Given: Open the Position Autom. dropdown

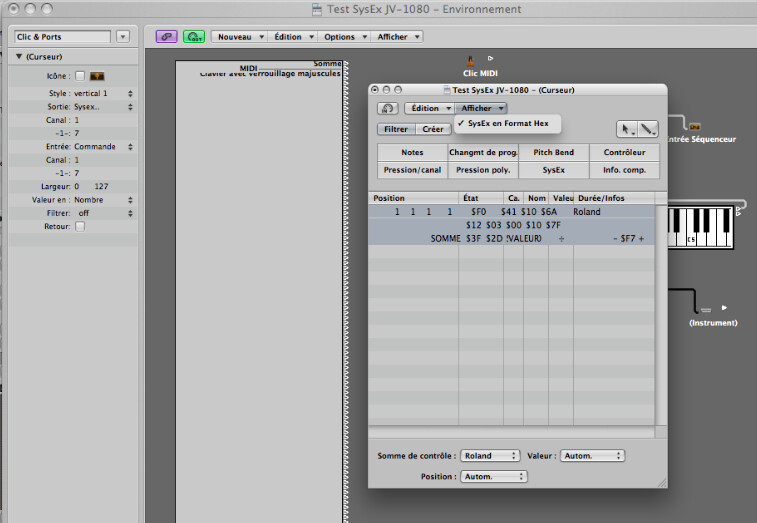Looking at the screenshot, I should tap(493, 477).
